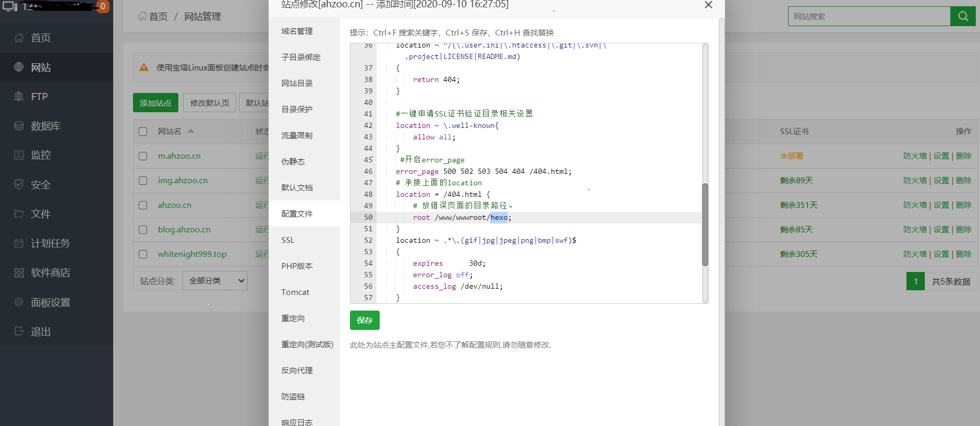Click the magnifier search button
The width and height of the screenshot is (980, 426).
tap(963, 16)
